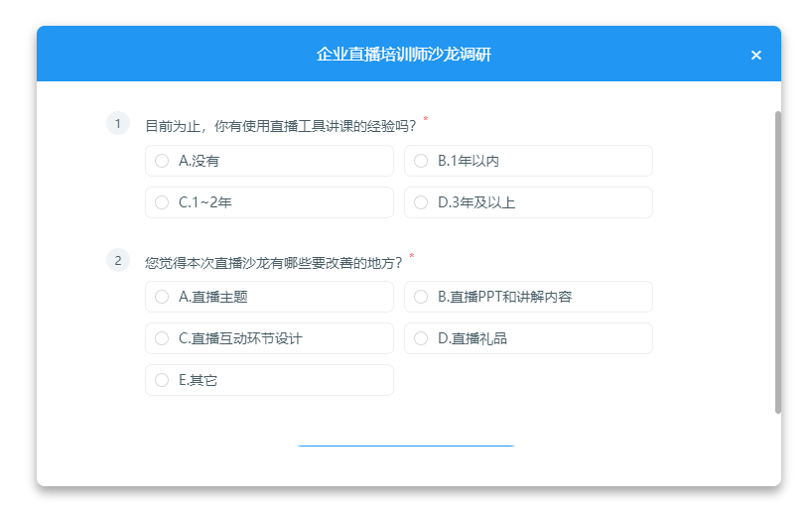
Task: Select option A.没有 for question 1
Action: coord(163,161)
